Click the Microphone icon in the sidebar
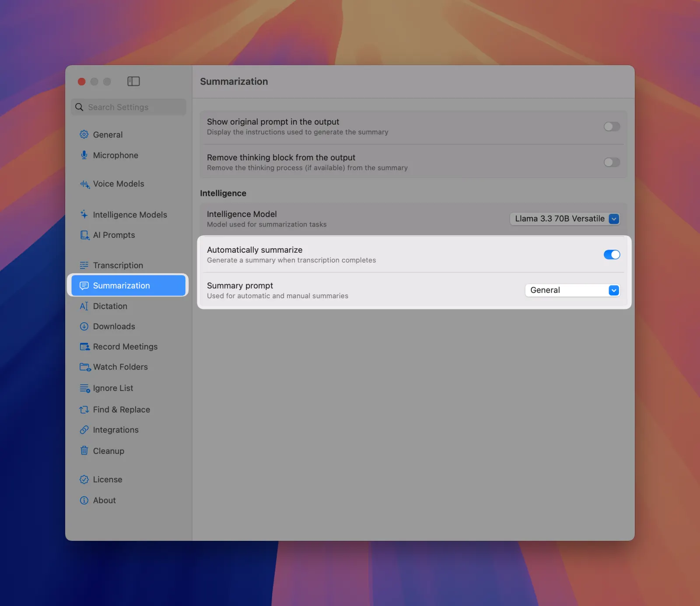This screenshot has width=700, height=606. point(84,155)
